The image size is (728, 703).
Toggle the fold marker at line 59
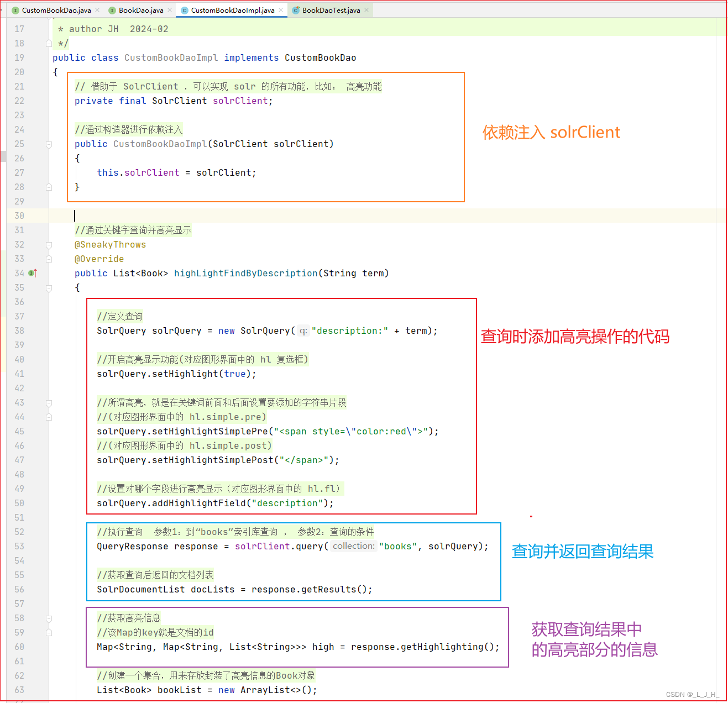(49, 632)
